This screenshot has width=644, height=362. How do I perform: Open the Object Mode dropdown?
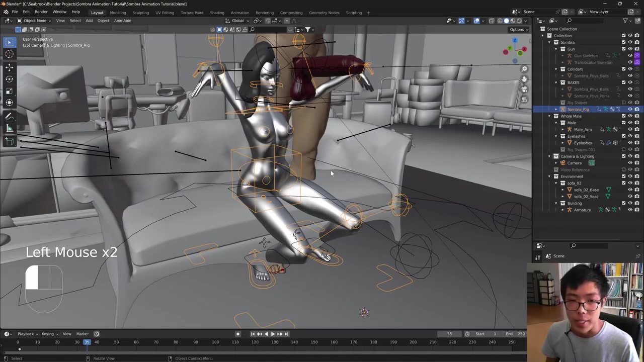click(34, 21)
